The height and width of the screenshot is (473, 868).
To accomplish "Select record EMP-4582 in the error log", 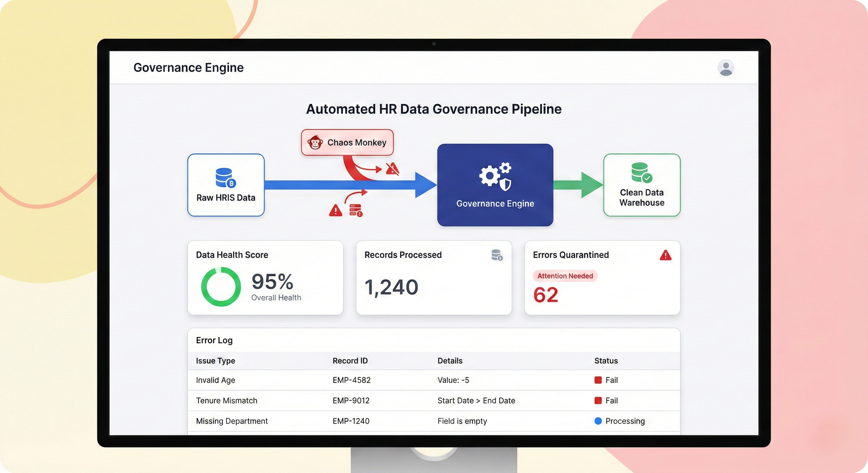I will [x=351, y=380].
